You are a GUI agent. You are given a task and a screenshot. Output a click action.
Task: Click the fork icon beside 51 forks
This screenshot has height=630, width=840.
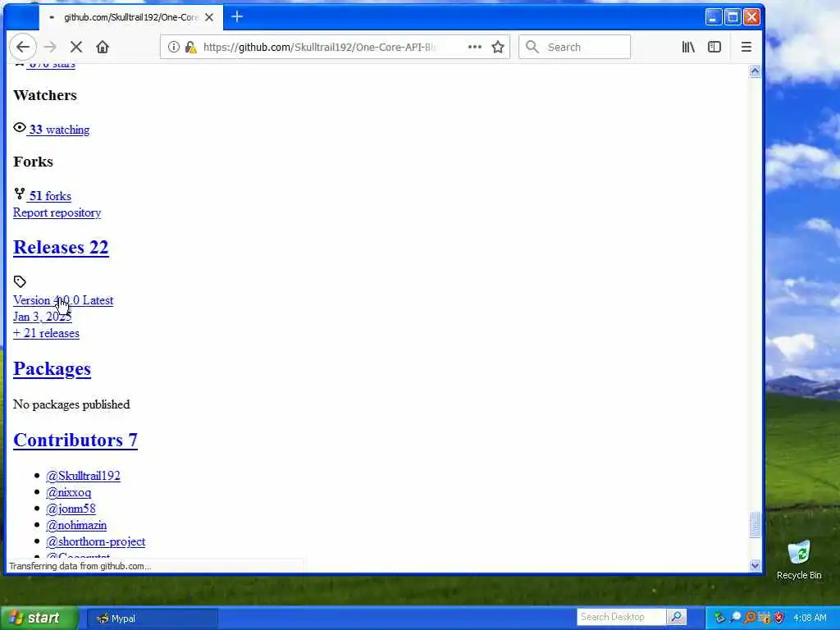click(x=20, y=194)
